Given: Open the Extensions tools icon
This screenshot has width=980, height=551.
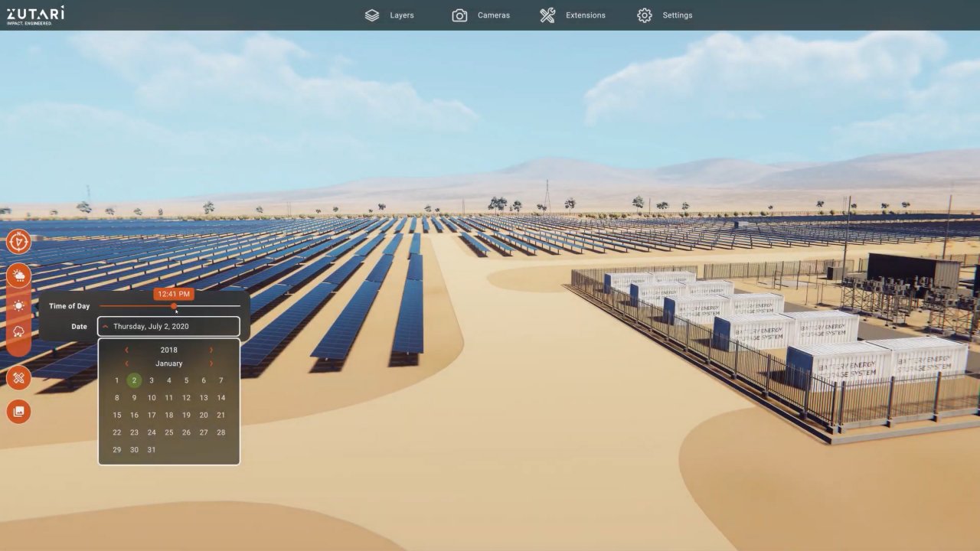Looking at the screenshot, I should [x=547, y=15].
